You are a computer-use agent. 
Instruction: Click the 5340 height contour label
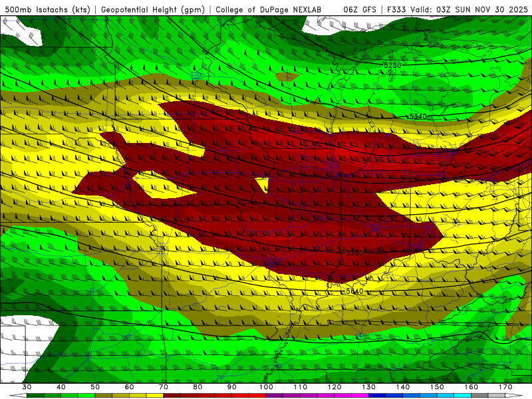pyautogui.click(x=418, y=117)
